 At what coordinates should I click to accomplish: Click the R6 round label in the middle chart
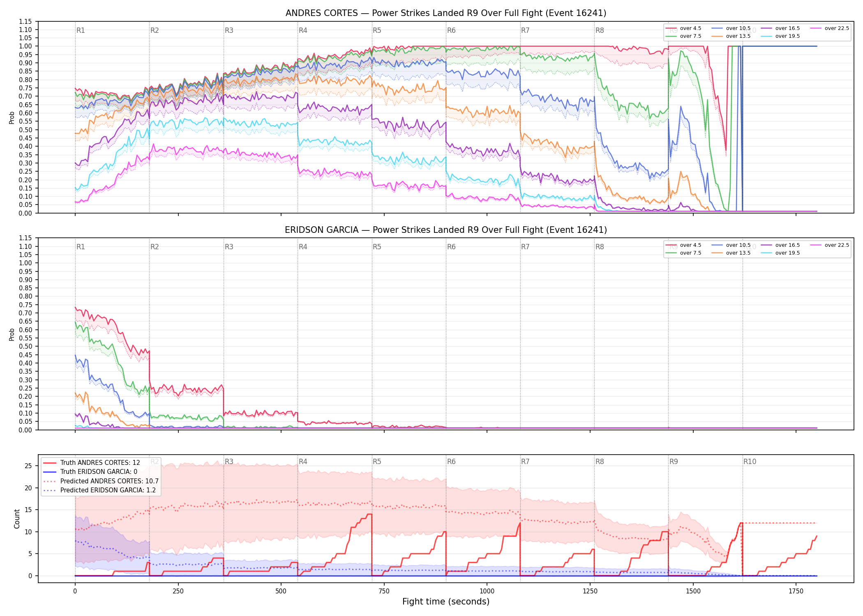(451, 247)
